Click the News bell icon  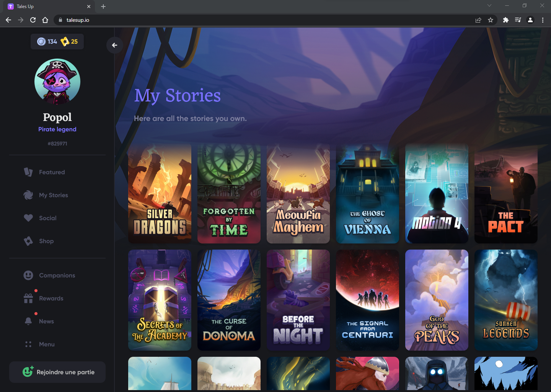(28, 321)
